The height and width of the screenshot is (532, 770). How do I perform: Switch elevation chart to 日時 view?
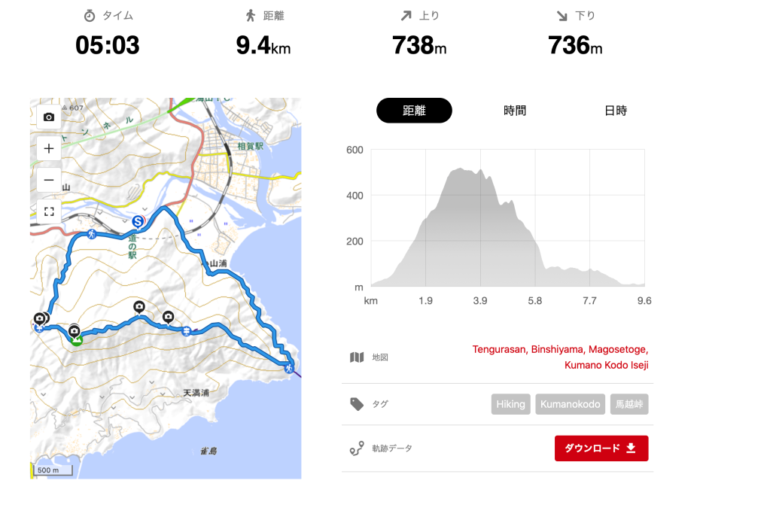point(616,111)
